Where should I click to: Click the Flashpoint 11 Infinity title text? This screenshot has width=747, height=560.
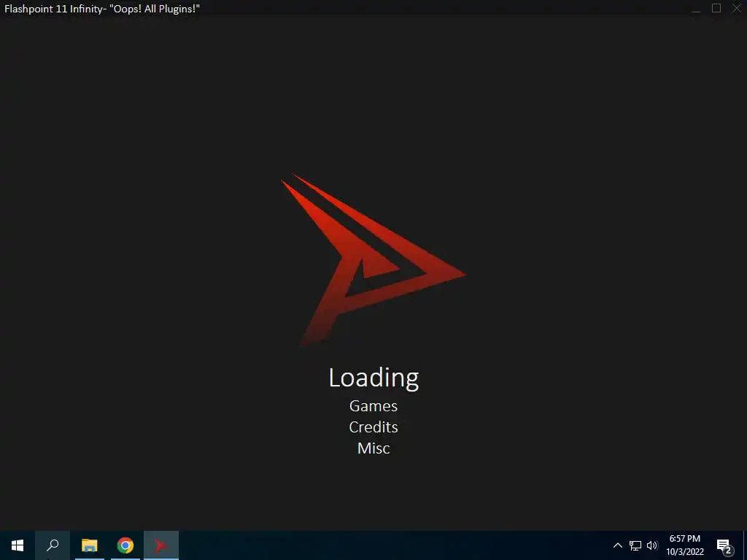102,9
